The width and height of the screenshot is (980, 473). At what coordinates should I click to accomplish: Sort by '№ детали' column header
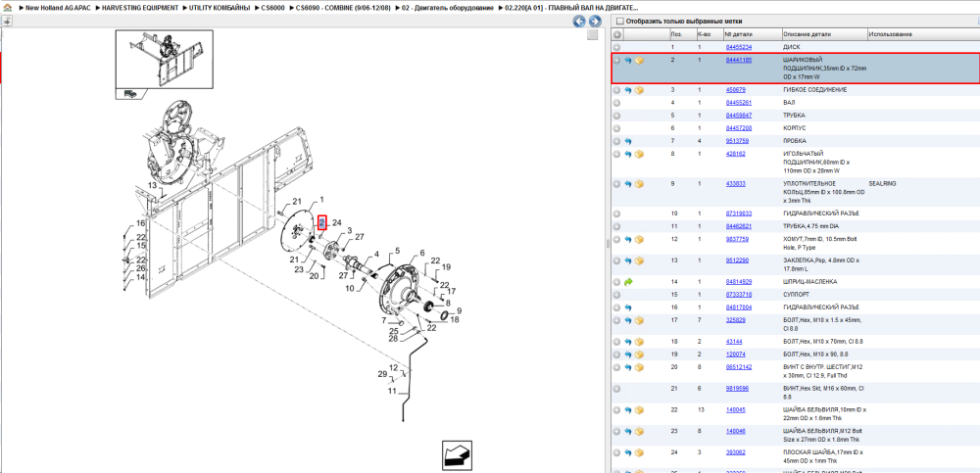pyautogui.click(x=752, y=33)
